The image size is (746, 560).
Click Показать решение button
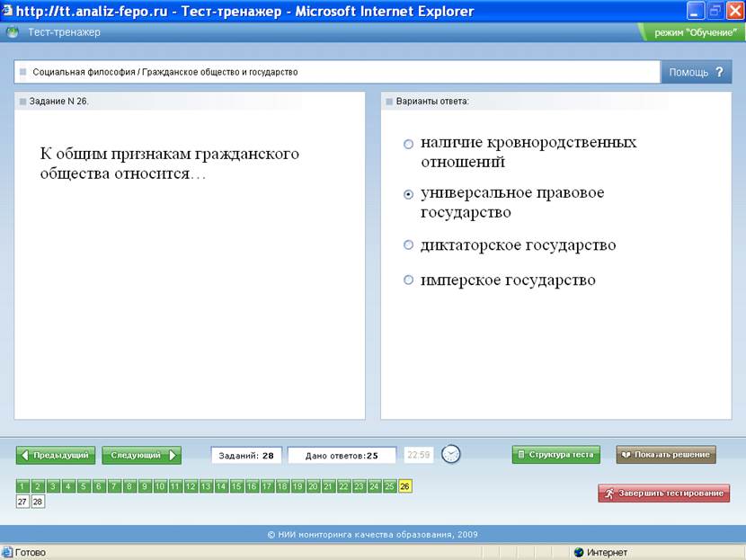click(666, 454)
